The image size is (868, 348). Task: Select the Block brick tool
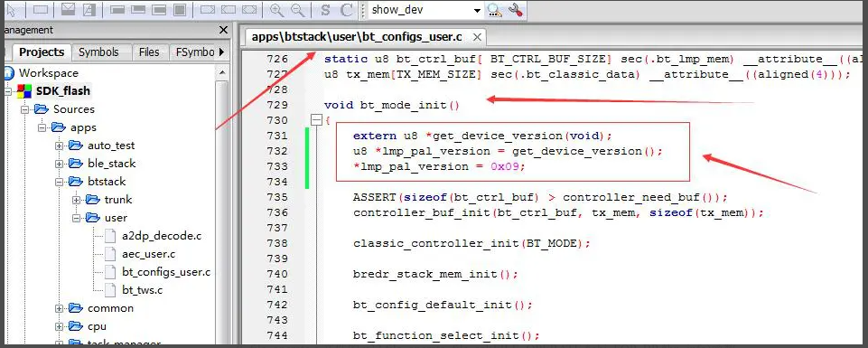coord(180,9)
